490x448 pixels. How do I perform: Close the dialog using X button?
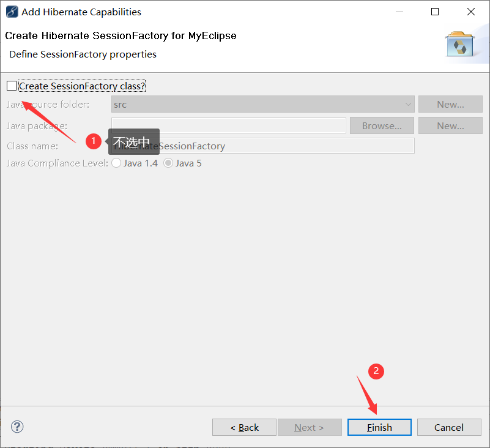pyautogui.click(x=471, y=12)
